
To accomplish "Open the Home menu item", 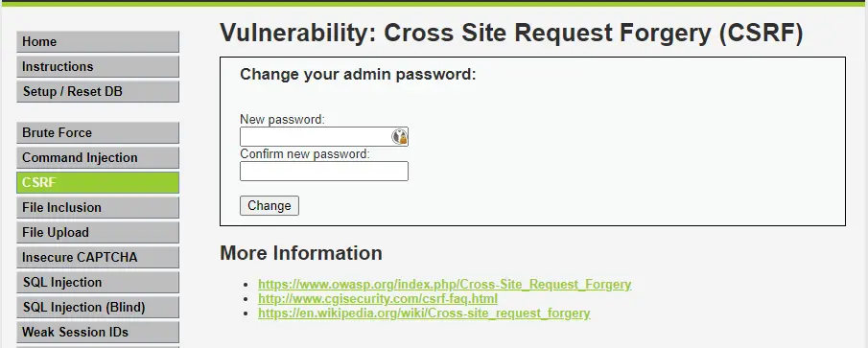I will click(x=98, y=41).
